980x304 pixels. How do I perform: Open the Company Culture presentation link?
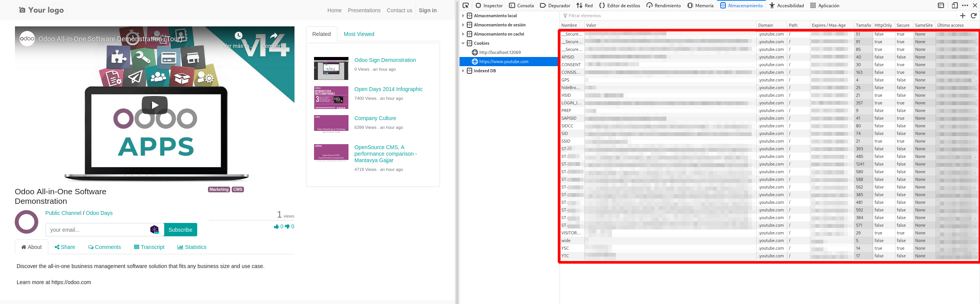pos(375,118)
